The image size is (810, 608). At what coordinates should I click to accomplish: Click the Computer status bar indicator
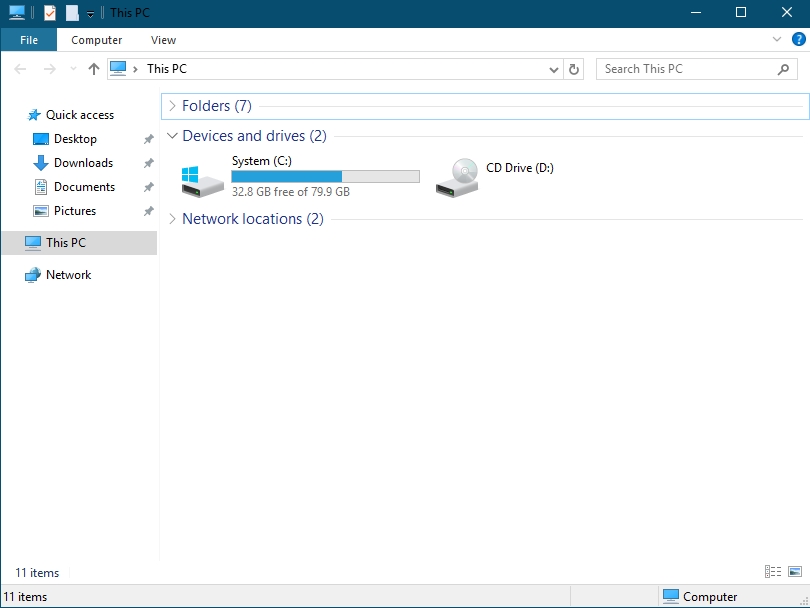click(700, 597)
